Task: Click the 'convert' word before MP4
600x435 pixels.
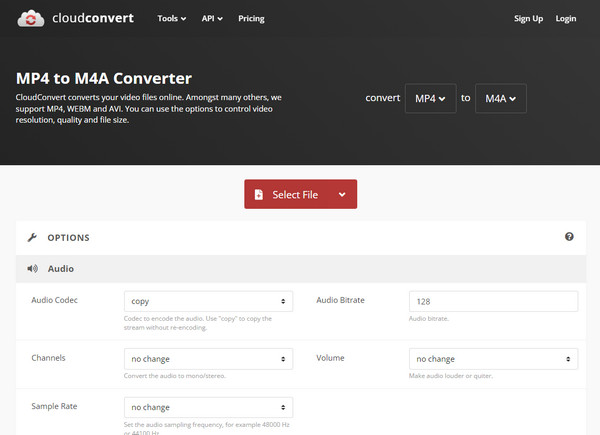Action: coord(383,98)
